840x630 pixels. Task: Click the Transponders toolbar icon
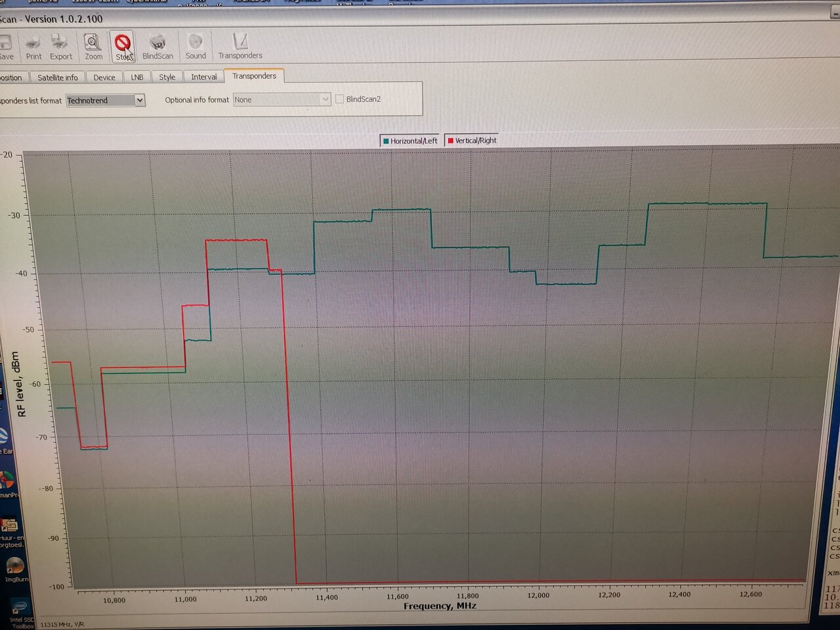coord(240,47)
